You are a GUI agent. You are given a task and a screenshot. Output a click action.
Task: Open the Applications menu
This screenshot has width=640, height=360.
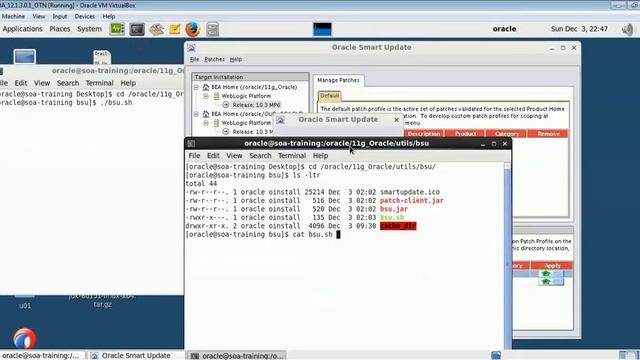tap(22, 29)
